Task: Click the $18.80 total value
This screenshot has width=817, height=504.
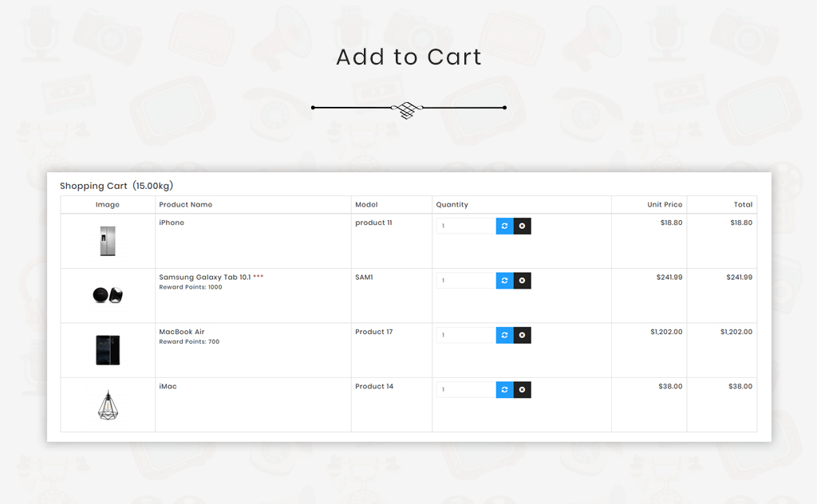Action: coord(741,222)
